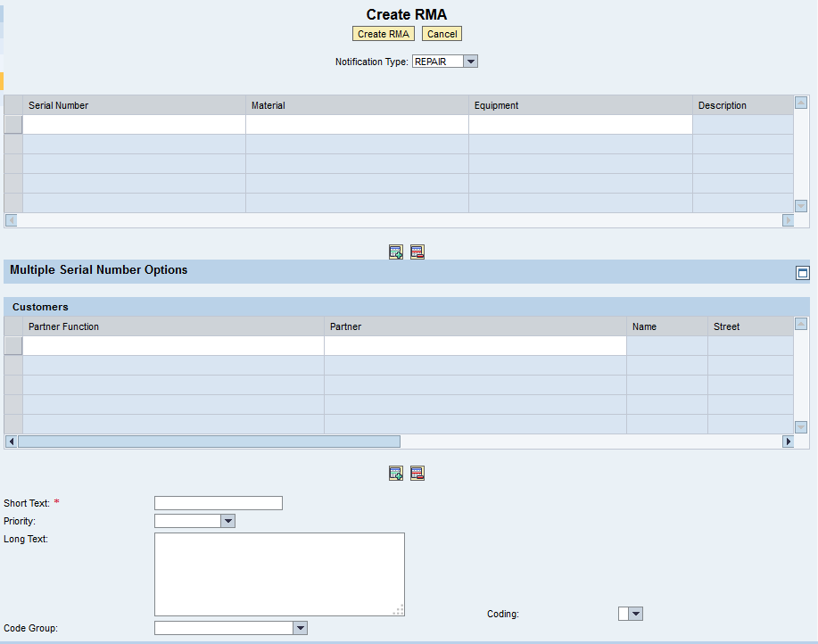Click the Description column header

click(x=743, y=105)
